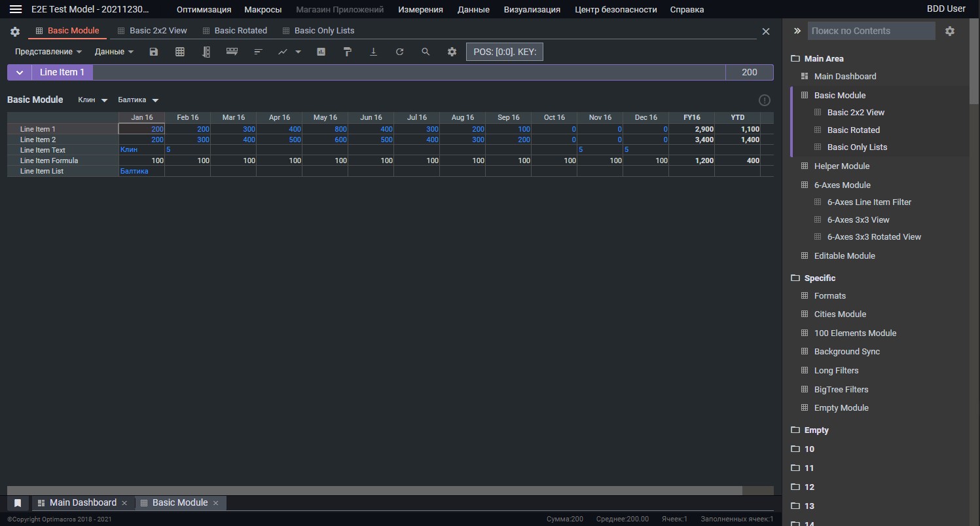980x526 pixels.
Task: Click the search magnifier in toolbar
Action: coord(426,52)
